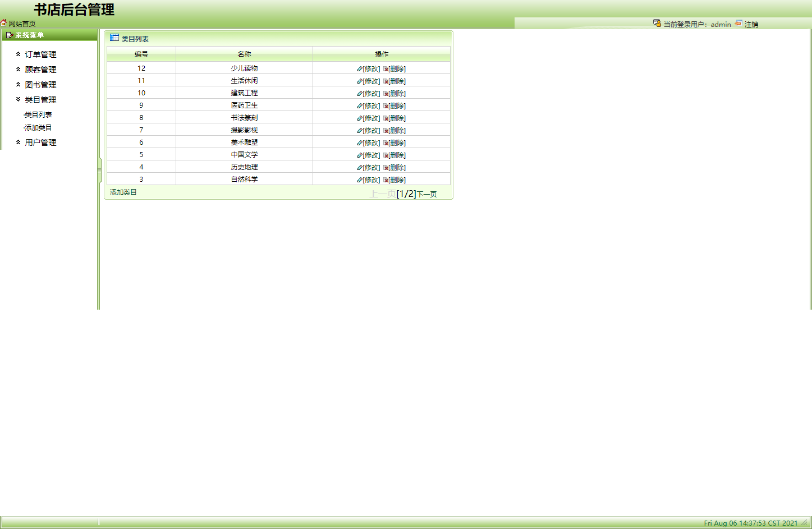Expand the 图书管理 menu arrow
812x529 pixels.
click(18, 85)
